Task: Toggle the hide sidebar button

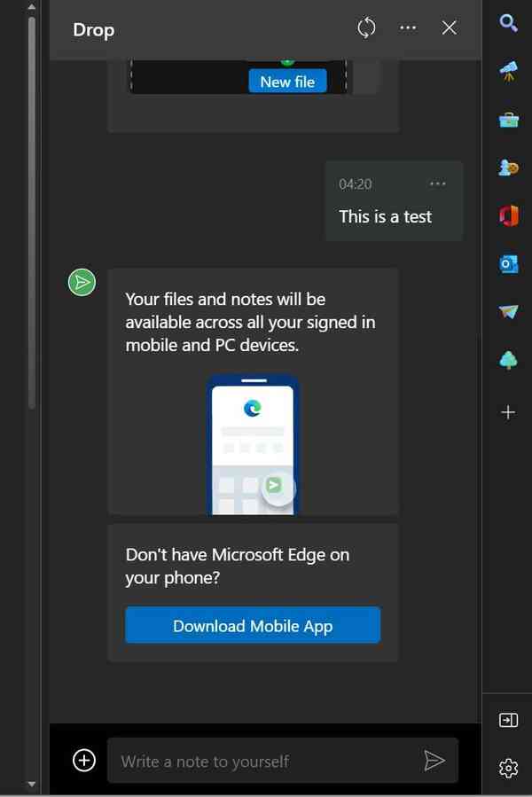Action: [x=508, y=720]
